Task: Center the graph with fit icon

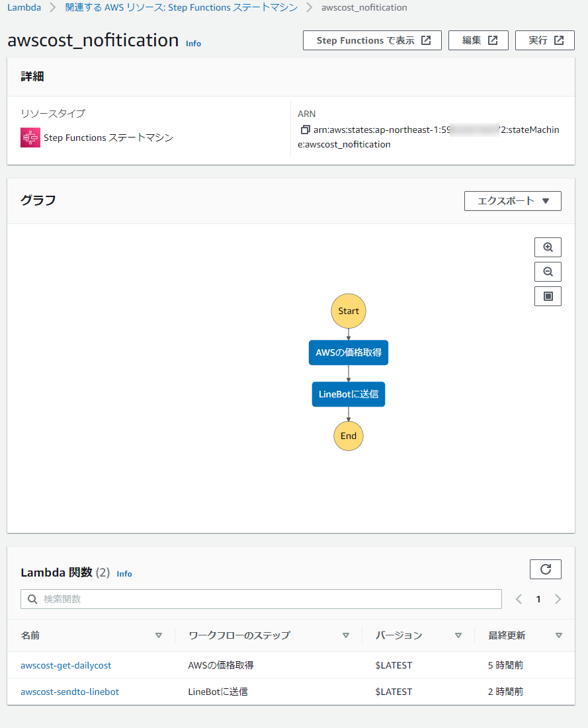Action: point(548,296)
